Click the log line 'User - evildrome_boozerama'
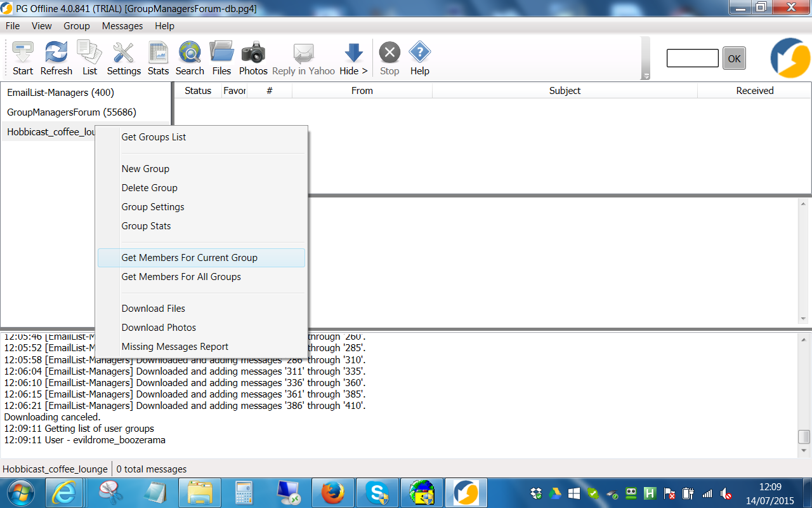The height and width of the screenshot is (508, 812). 85,440
